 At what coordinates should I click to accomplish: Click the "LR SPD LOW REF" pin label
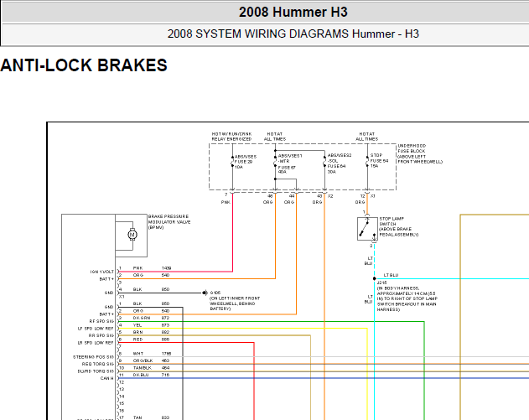(96, 343)
